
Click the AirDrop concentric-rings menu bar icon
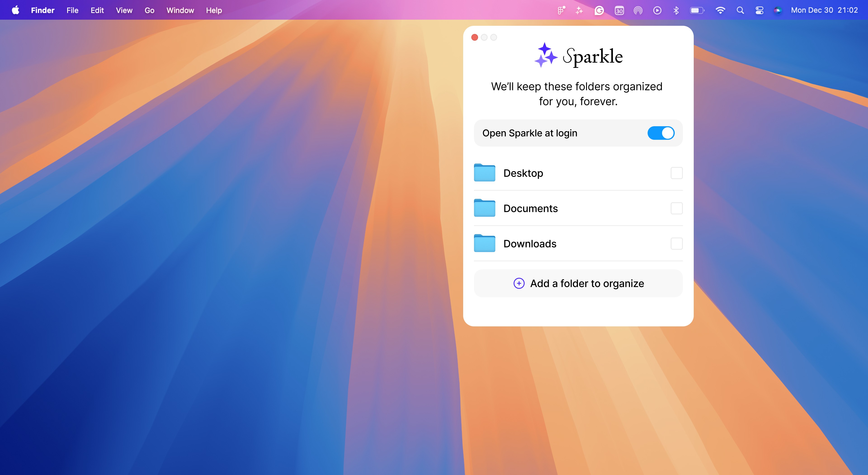[x=638, y=10]
